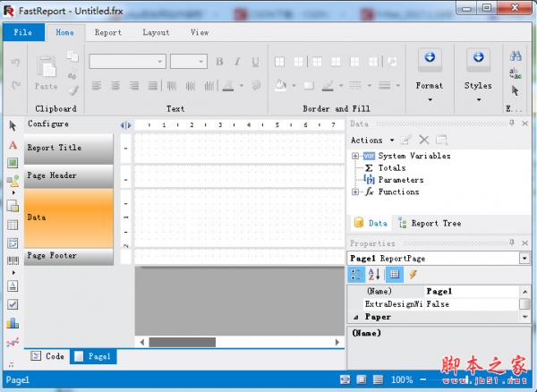Open the font name combo box
The height and width of the screenshot is (392, 537).
pyautogui.click(x=127, y=62)
